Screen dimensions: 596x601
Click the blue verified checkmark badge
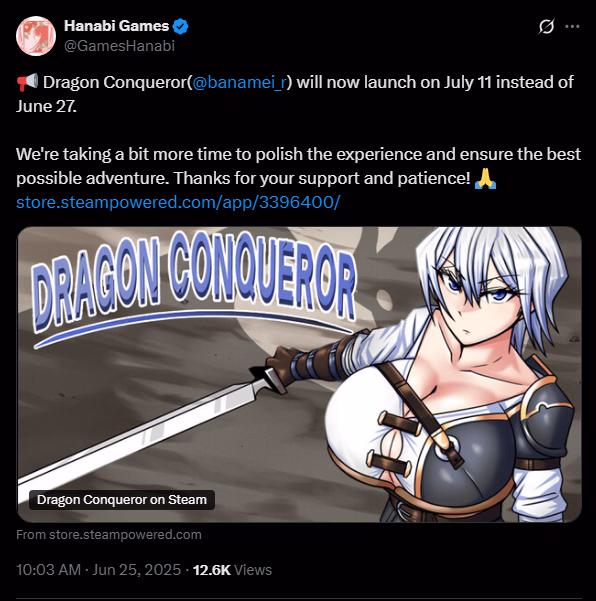pyautogui.click(x=180, y=26)
